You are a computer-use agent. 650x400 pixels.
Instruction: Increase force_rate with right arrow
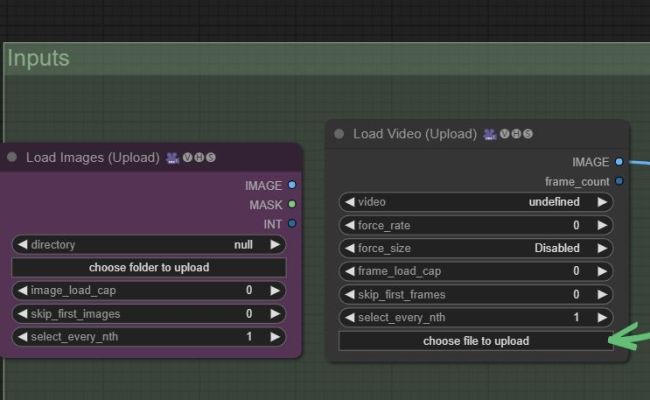click(x=602, y=225)
